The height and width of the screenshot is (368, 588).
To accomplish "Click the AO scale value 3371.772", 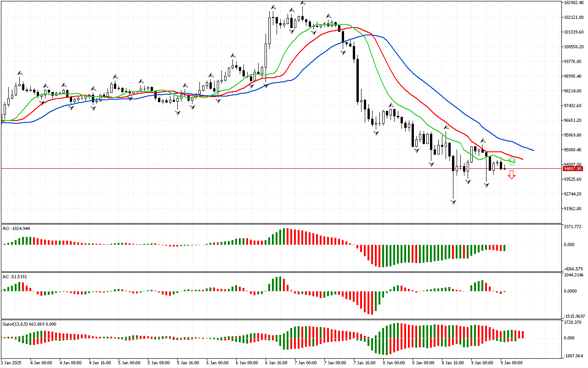I will (574, 227).
